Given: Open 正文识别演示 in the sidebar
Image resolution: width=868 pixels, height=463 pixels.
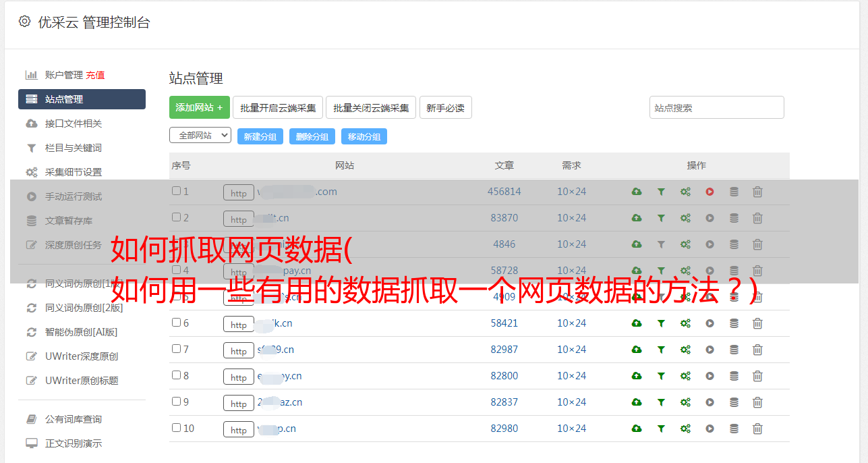Looking at the screenshot, I should point(74,443).
